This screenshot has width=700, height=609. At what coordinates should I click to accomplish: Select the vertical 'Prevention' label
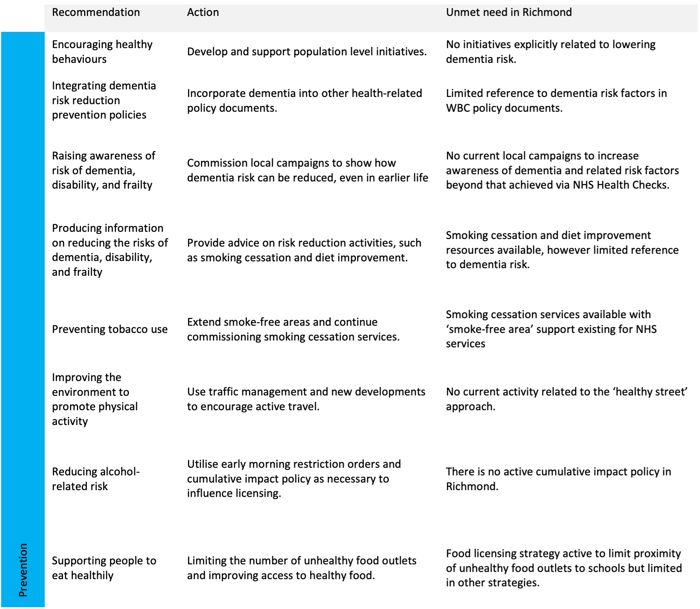[23, 570]
